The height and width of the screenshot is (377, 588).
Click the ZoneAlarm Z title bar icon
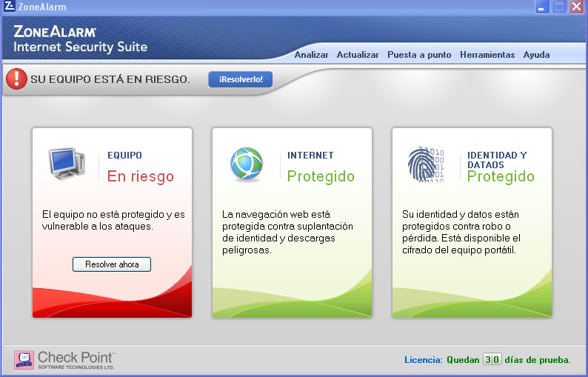[9, 6]
